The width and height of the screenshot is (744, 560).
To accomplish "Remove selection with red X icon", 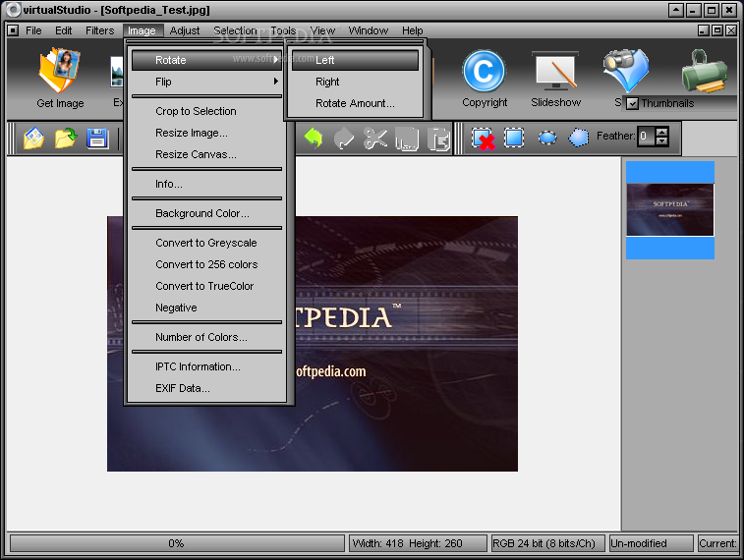I will point(484,139).
